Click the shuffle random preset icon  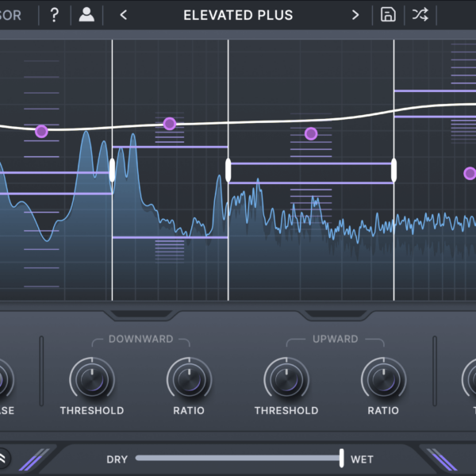coord(420,15)
